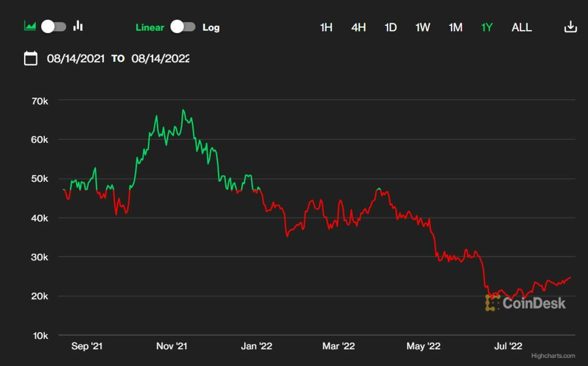Select the candlestick bar chart icon
588x366 pixels.
78,26
